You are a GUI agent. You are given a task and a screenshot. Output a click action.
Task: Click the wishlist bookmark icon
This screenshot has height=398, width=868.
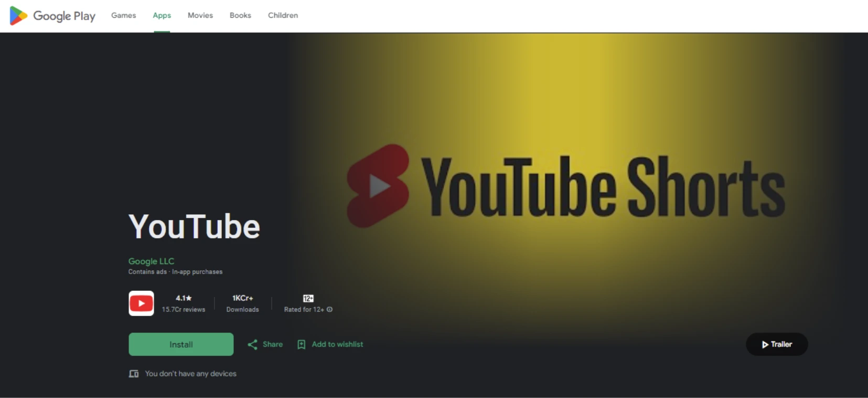coord(302,344)
